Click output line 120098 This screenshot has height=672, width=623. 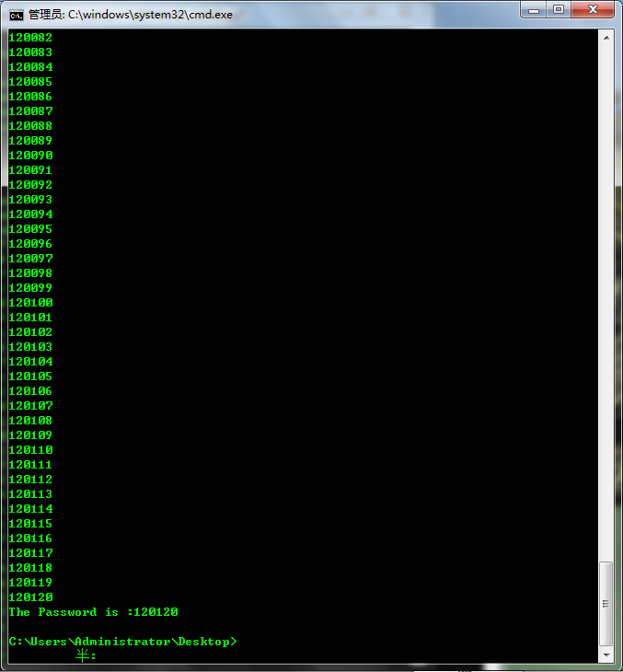30,273
